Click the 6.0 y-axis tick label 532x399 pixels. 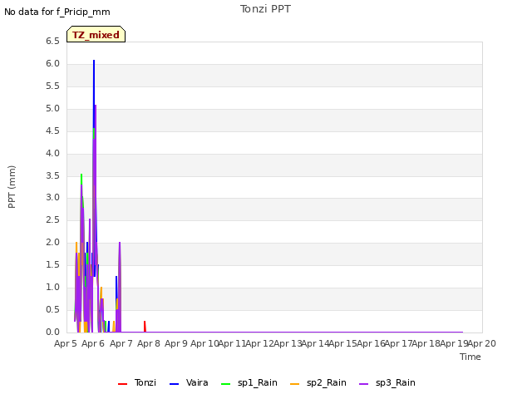click(x=52, y=63)
